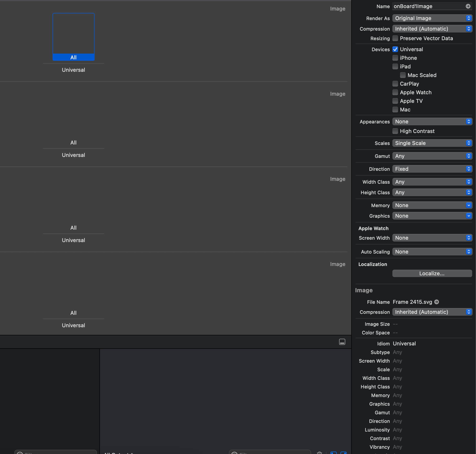
Task: Open the Auto Scaling dropdown
Action: [432, 252]
